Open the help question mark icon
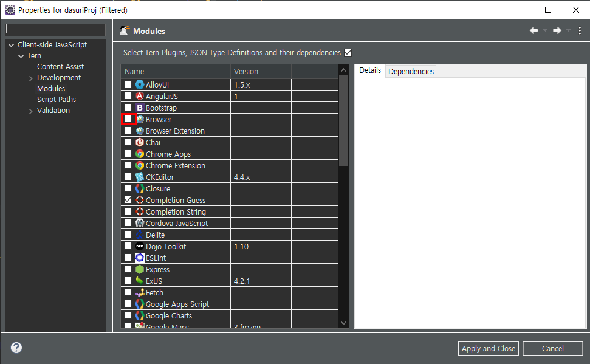 (16, 348)
